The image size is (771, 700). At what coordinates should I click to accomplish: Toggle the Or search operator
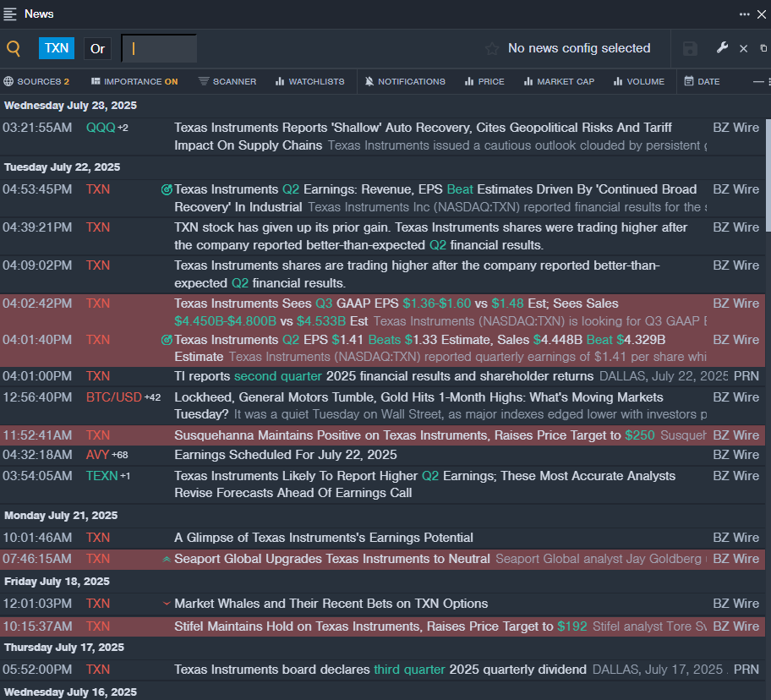[x=97, y=49]
